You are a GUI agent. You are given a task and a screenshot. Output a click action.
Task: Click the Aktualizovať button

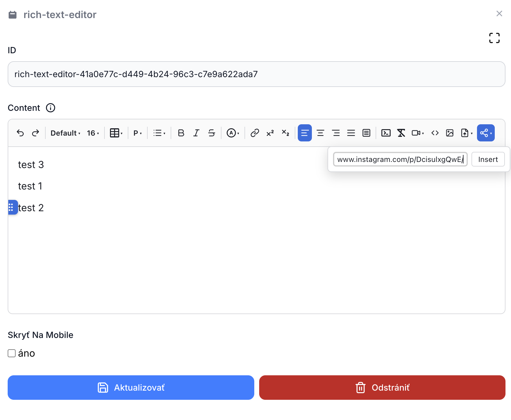click(131, 388)
